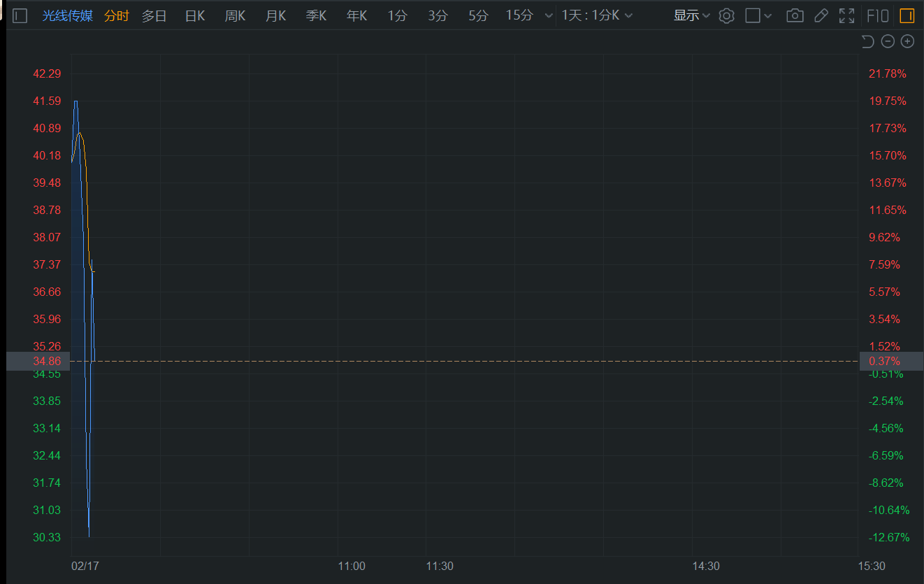Screen dimensions: 924x584
Task: Select the 季K quarterly chart tab
Action: coord(316,15)
